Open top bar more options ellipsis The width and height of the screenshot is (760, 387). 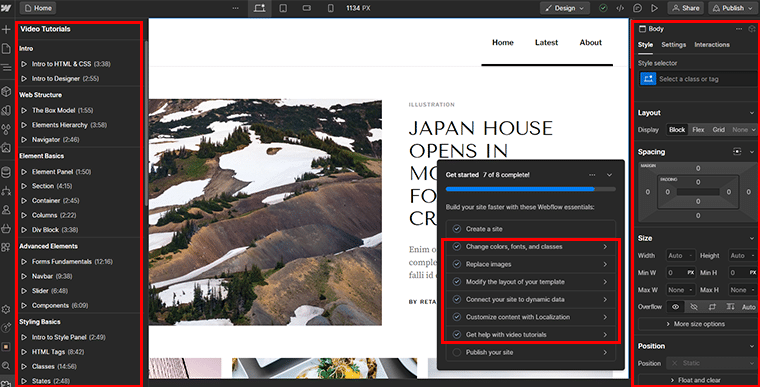pos(236,8)
